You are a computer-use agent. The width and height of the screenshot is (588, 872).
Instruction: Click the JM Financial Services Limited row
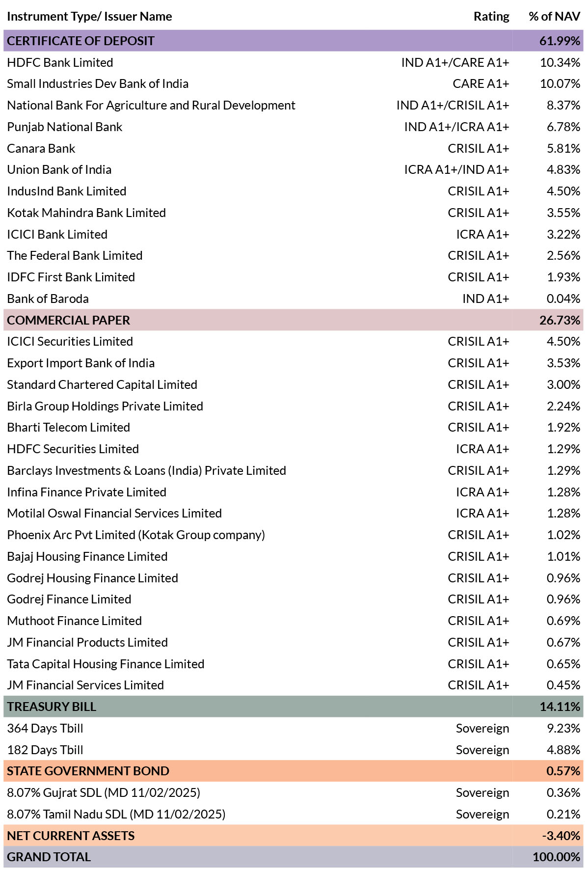coord(294,685)
